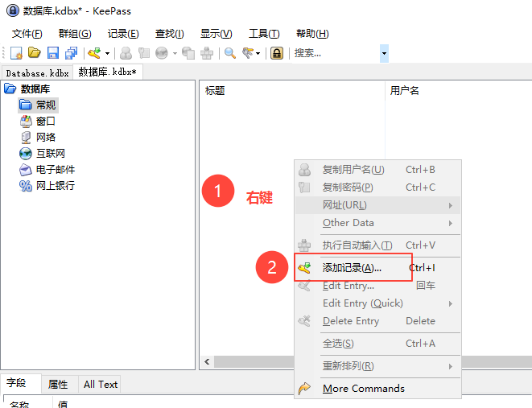Open the 记录(E) menu

tap(123, 34)
